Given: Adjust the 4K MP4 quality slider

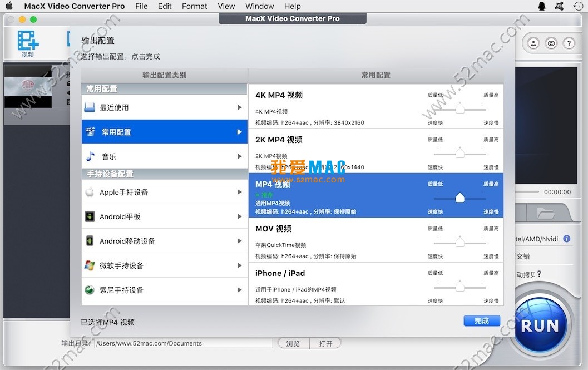Looking at the screenshot, I should click(459, 108).
